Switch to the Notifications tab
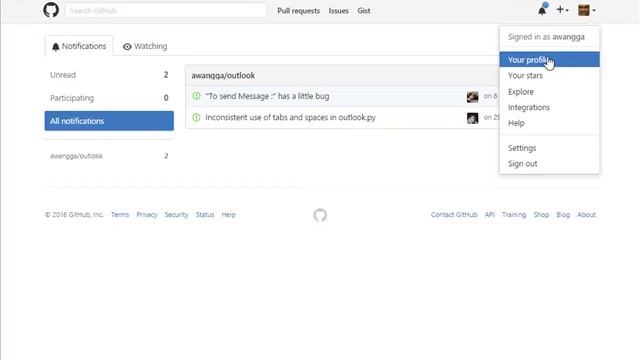This screenshot has height=360, width=640. point(79,46)
